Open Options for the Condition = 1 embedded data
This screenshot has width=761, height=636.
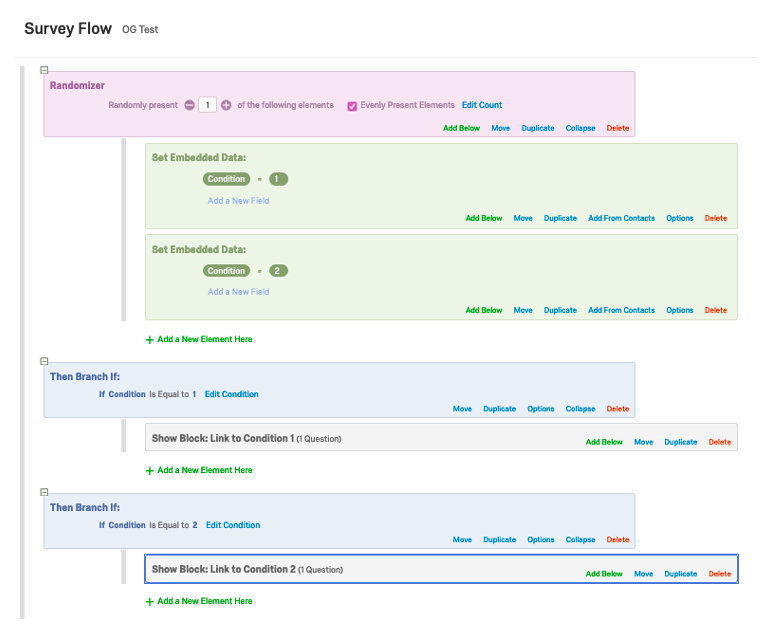tap(680, 218)
